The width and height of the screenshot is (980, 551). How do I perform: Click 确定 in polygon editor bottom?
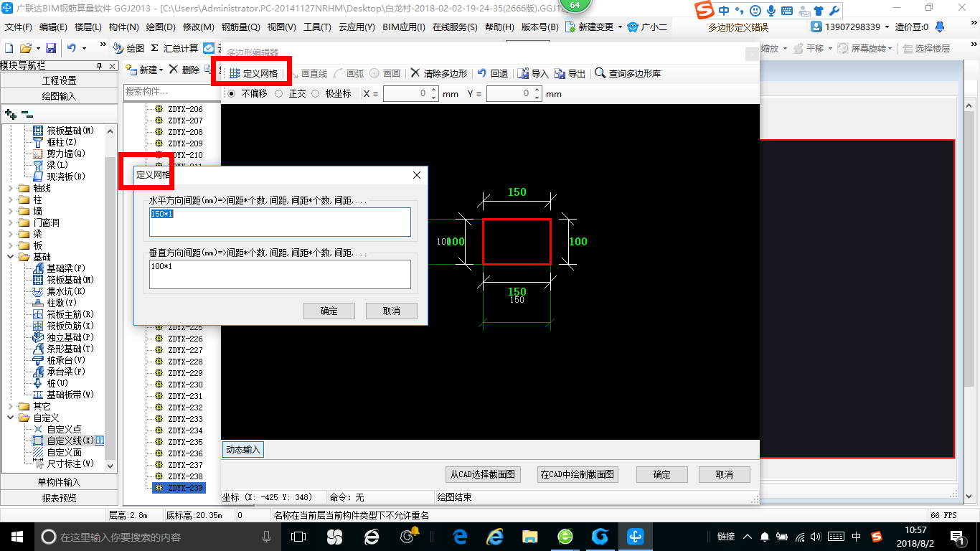(x=661, y=474)
